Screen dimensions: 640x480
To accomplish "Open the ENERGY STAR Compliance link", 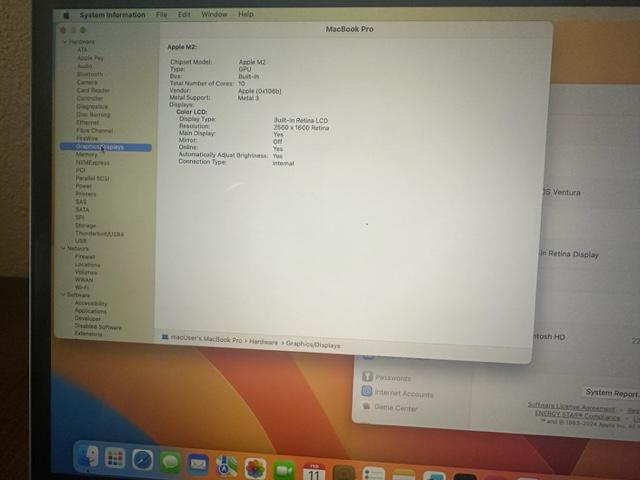I will 577,415.
